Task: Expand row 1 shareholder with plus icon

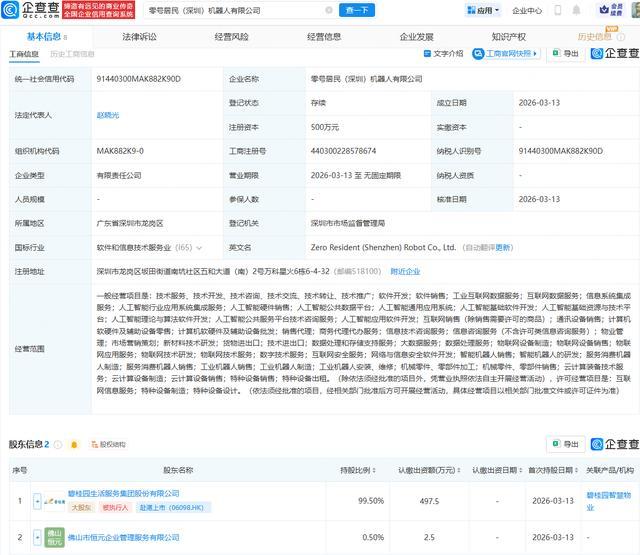Action: (37, 501)
